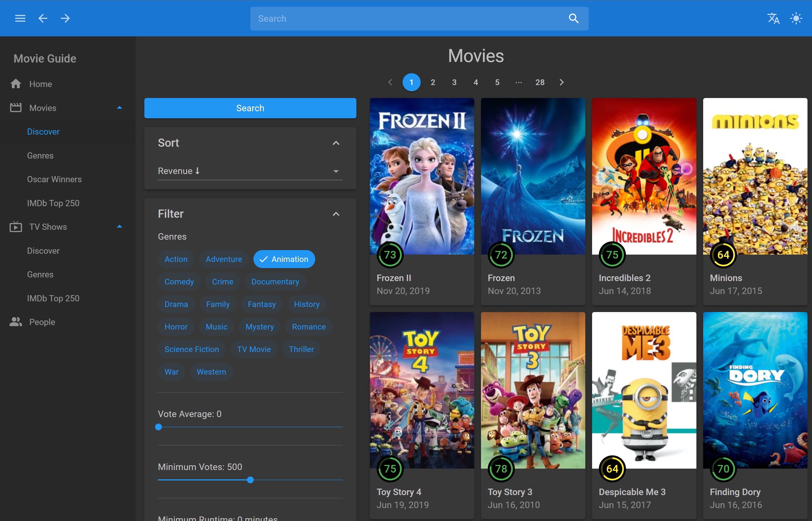Image resolution: width=812 pixels, height=521 pixels.
Task: Deselect the Animation genre chip
Action: [284, 259]
